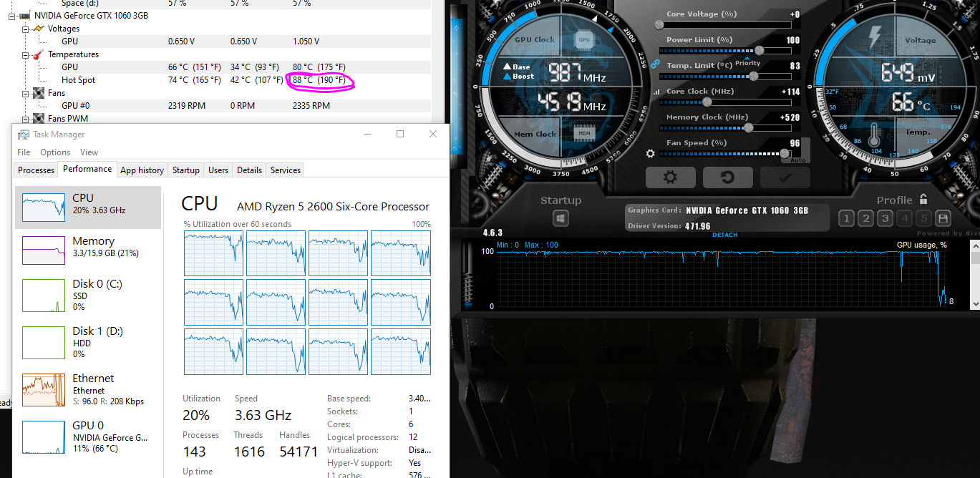
Task: Click the Voltages lightning sensor icon
Action: point(39,29)
